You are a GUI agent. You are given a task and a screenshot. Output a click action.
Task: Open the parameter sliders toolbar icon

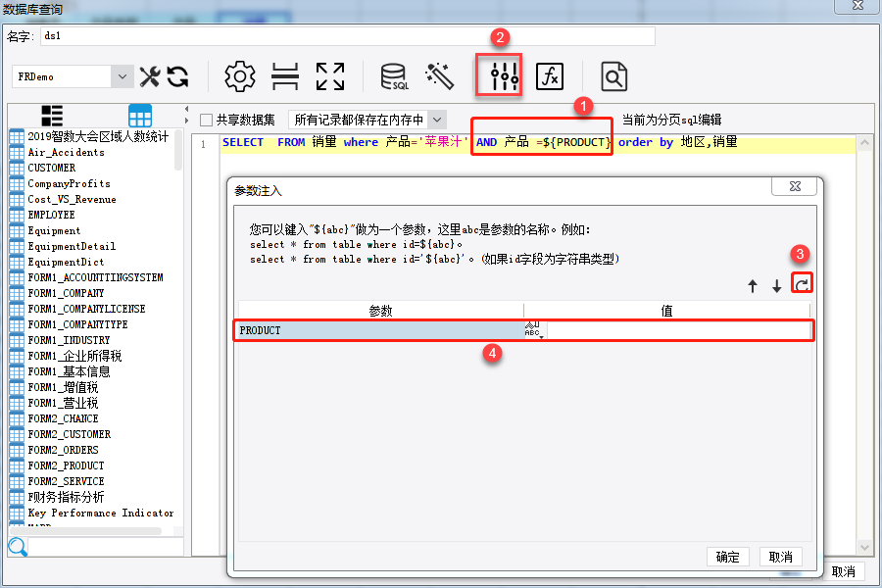504,76
